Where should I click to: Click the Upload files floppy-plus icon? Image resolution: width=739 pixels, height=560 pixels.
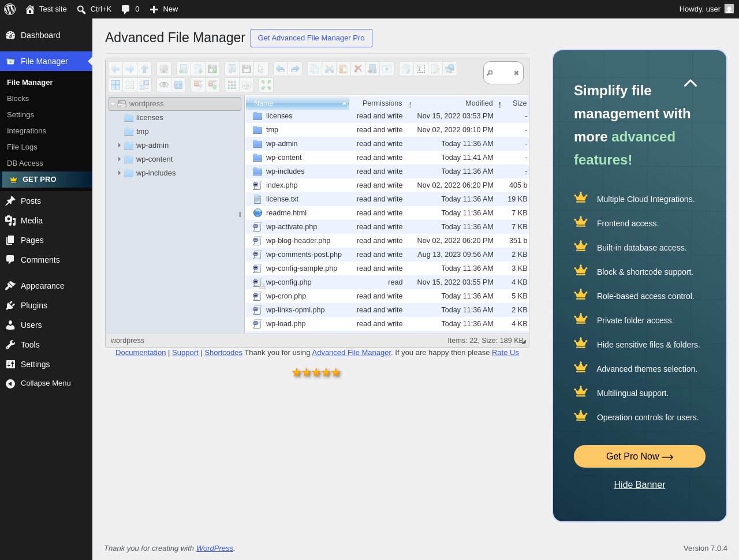coord(212,69)
